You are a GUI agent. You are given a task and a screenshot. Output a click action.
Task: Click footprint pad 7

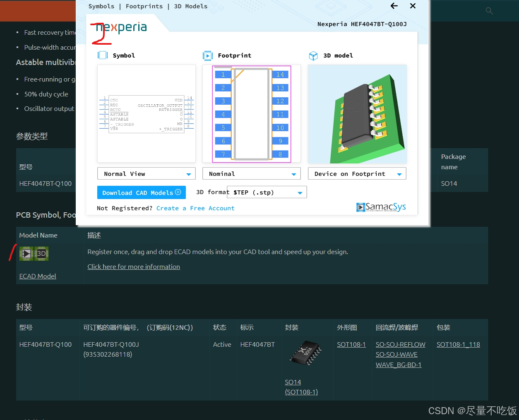point(223,154)
